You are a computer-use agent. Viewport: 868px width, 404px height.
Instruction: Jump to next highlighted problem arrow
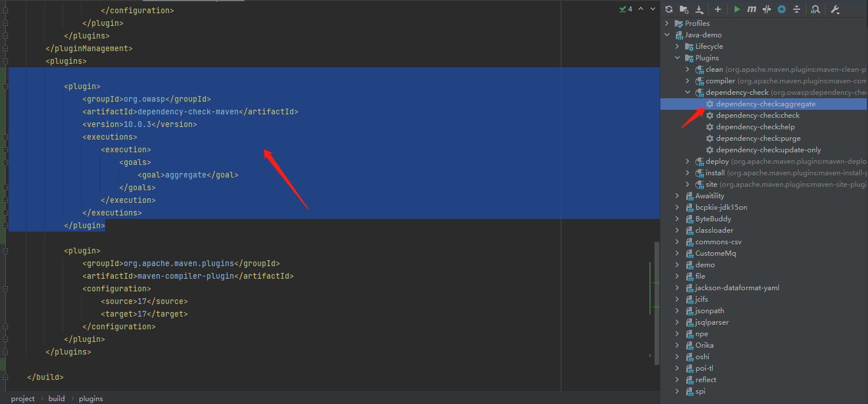(652, 9)
